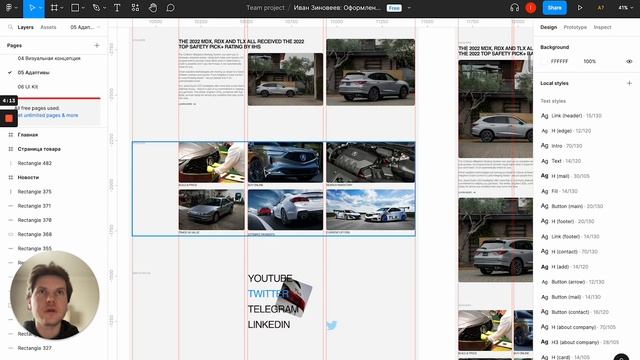
Task: Select the Rectangle 371 layer
Action: click(35, 206)
